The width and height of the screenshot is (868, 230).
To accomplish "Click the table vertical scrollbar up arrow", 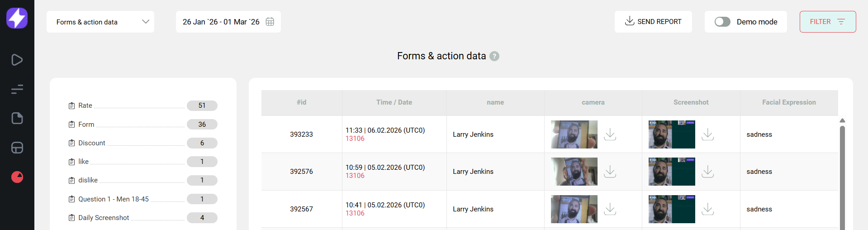I will (x=842, y=120).
